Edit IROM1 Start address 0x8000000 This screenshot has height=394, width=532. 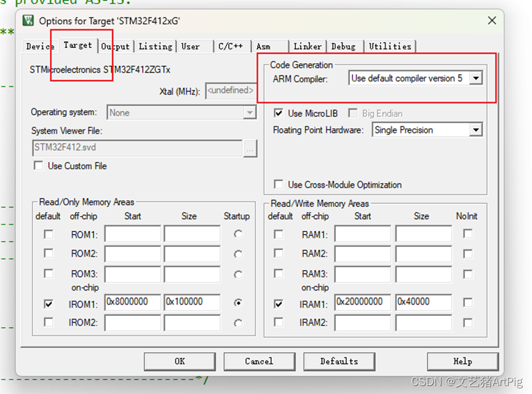tap(133, 302)
